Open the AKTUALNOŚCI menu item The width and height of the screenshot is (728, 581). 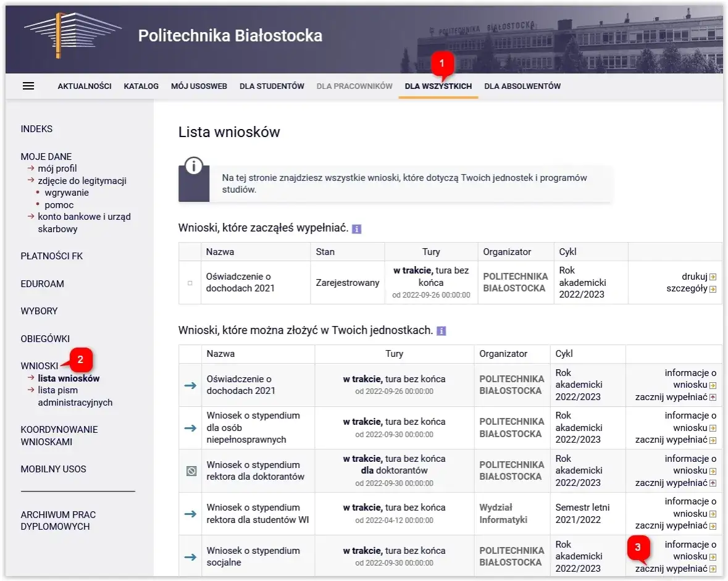[x=84, y=86]
